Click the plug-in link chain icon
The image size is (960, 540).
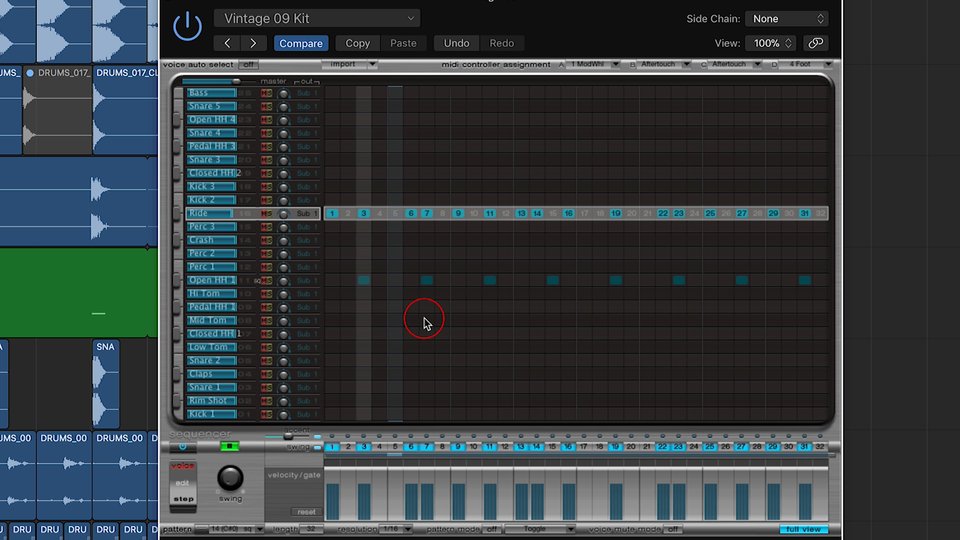[x=816, y=43]
